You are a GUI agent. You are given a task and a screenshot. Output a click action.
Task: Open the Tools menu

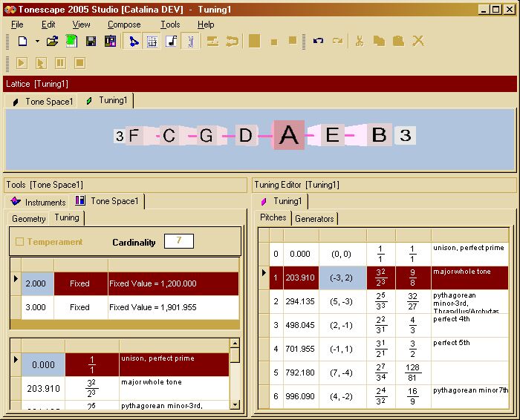[170, 24]
